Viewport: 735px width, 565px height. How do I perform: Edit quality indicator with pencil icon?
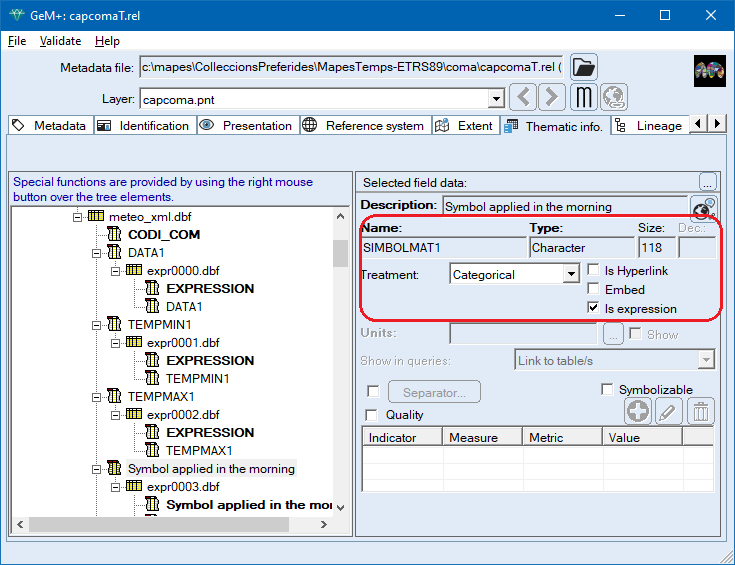coord(668,411)
